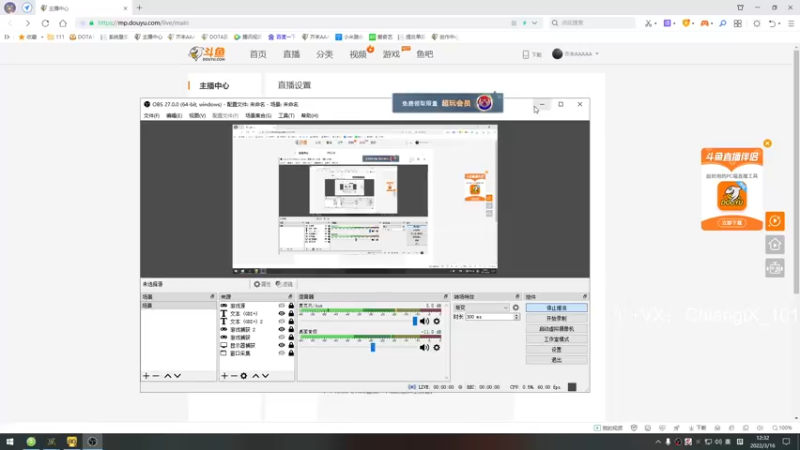Move the scene down with the down arrow
The height and width of the screenshot is (450, 800).
tap(178, 376)
